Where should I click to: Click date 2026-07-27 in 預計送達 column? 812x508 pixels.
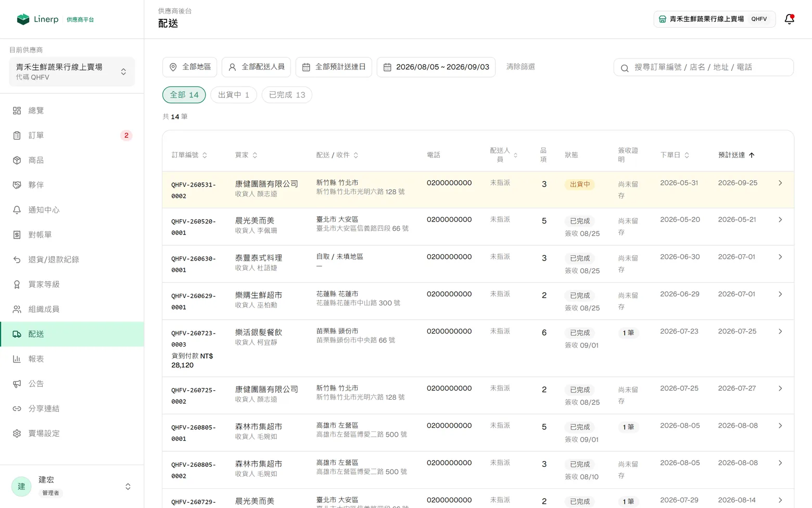pyautogui.click(x=737, y=388)
